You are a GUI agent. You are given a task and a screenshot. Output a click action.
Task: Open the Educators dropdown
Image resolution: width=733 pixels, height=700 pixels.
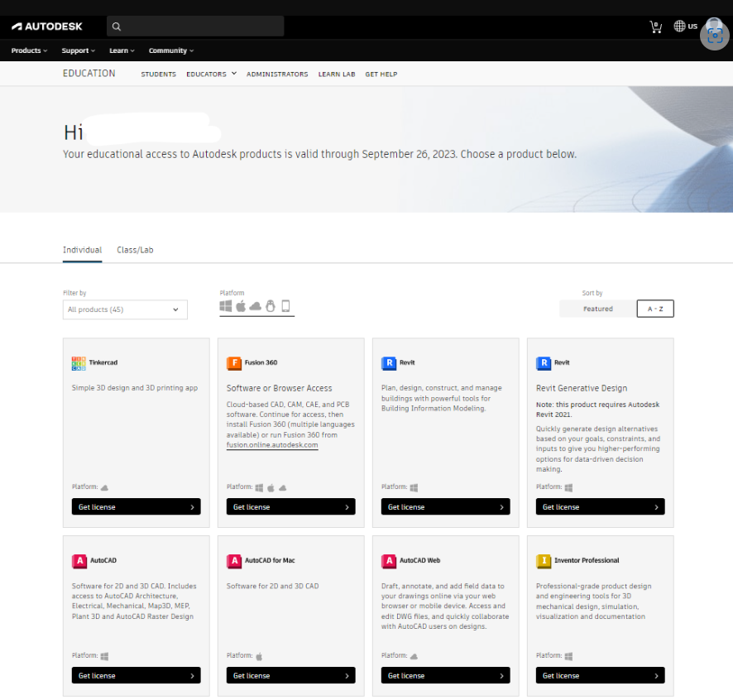point(211,74)
